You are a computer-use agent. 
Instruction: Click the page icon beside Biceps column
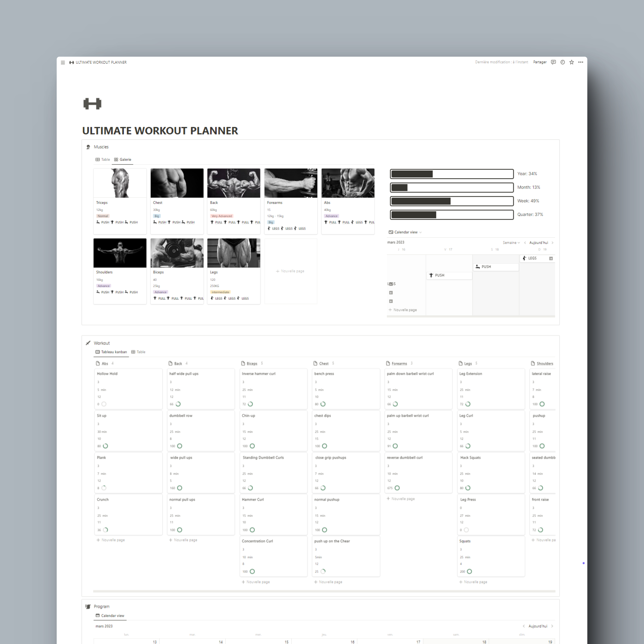tap(243, 363)
